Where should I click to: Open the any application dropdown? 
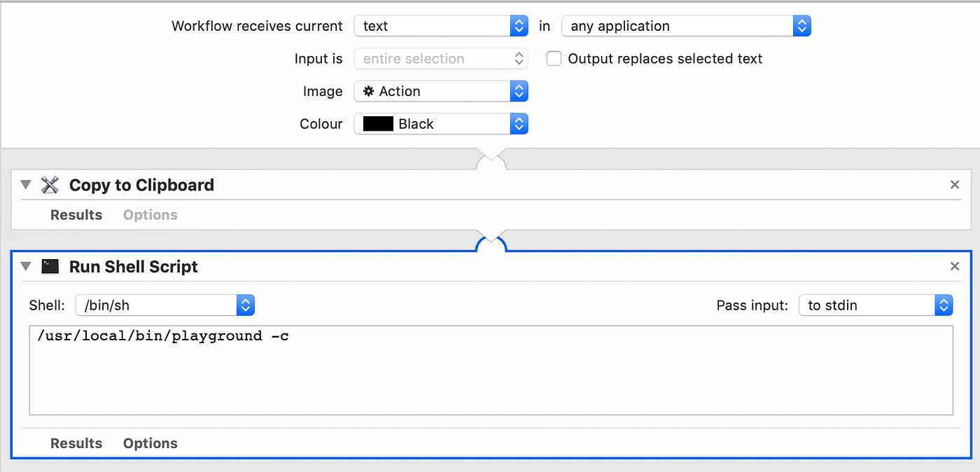coord(686,27)
